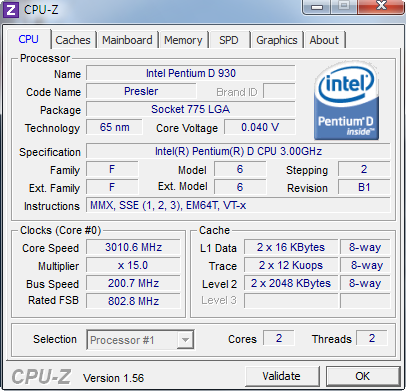The height and width of the screenshot is (392, 407).
Task: Click the Level 2 8-way associativity field
Action: coord(365,283)
